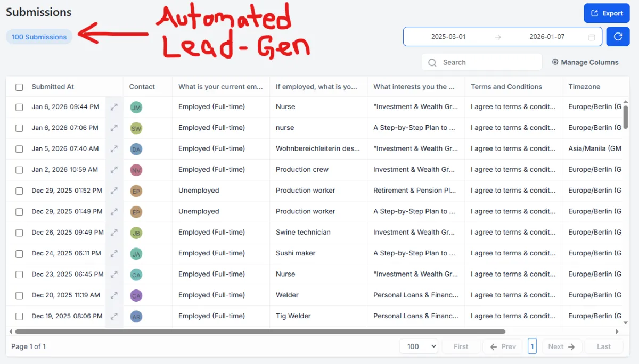
Task: Click the 'What is your current em...' column header
Action: point(220,87)
